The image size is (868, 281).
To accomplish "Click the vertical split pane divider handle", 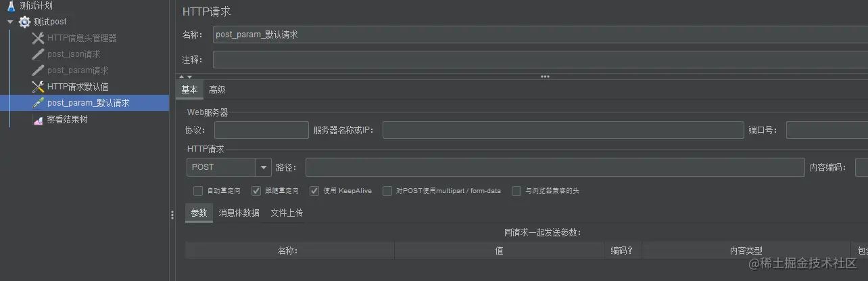I will [172, 215].
